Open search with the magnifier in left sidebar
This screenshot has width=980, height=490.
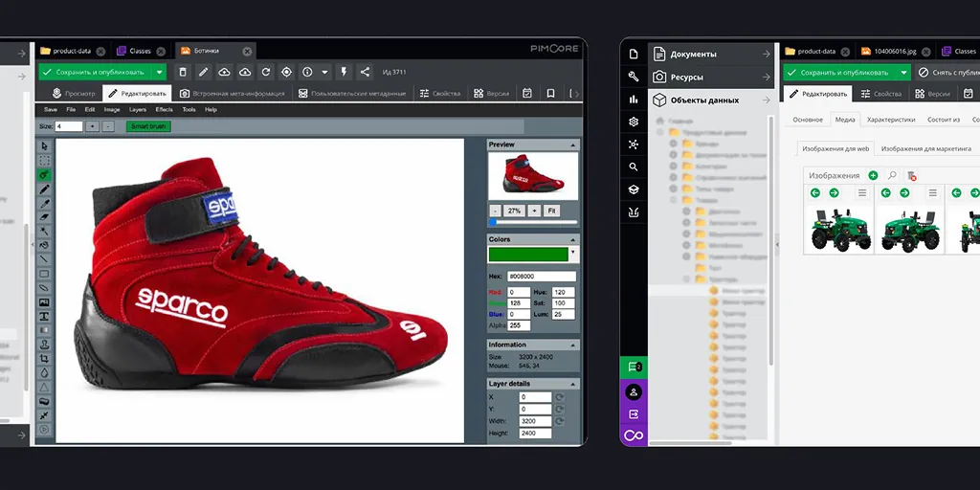click(x=634, y=167)
